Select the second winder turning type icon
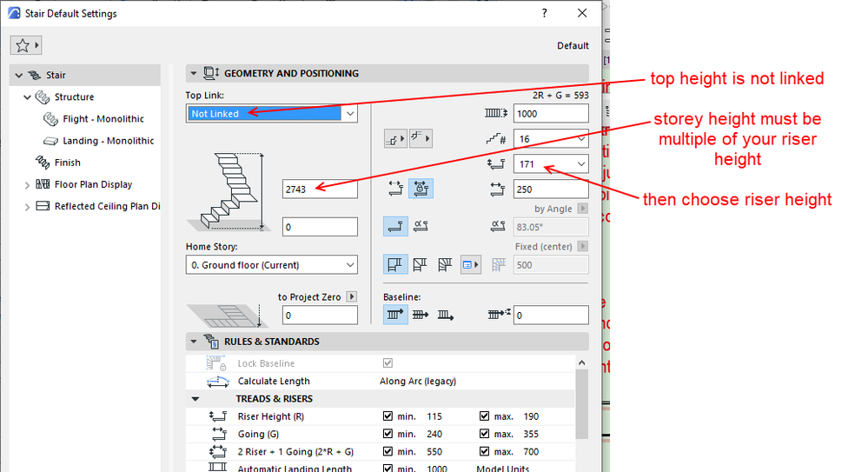868x472 pixels. tap(421, 264)
